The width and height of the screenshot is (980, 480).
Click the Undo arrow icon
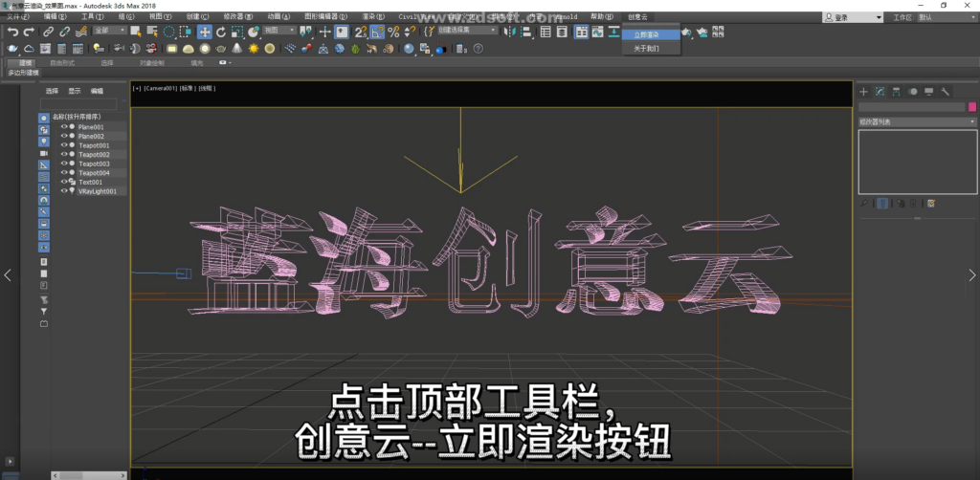click(12, 32)
